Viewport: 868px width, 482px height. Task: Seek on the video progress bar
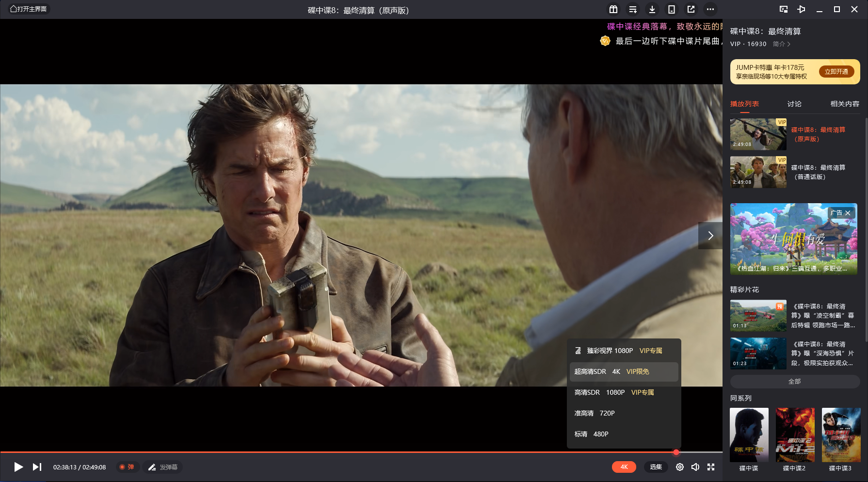[361, 452]
